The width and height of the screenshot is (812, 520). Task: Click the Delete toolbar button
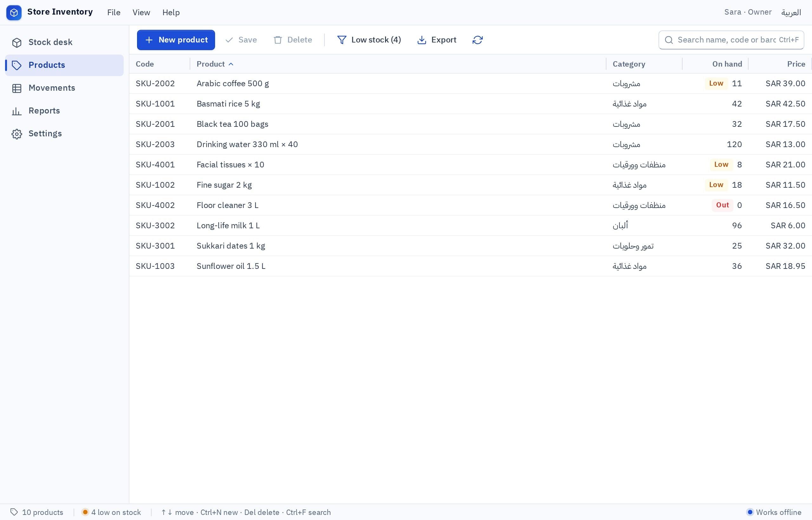pos(293,40)
